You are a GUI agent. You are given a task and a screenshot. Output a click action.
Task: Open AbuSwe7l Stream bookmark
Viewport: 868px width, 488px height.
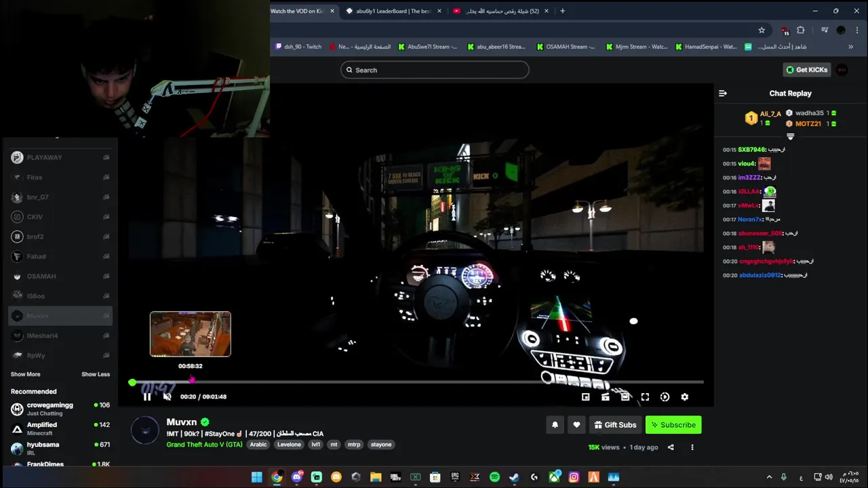428,47
